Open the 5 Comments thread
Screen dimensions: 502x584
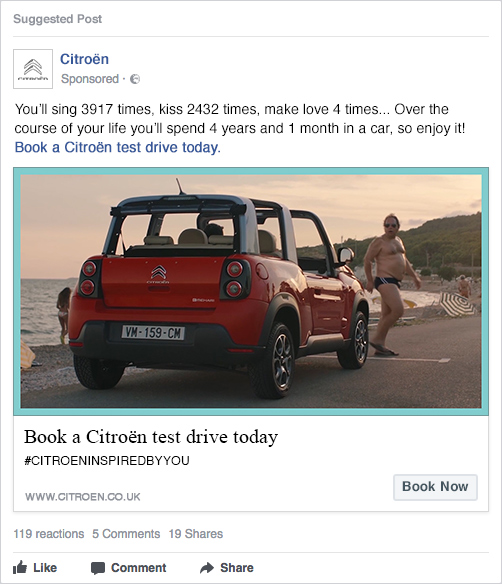click(126, 534)
